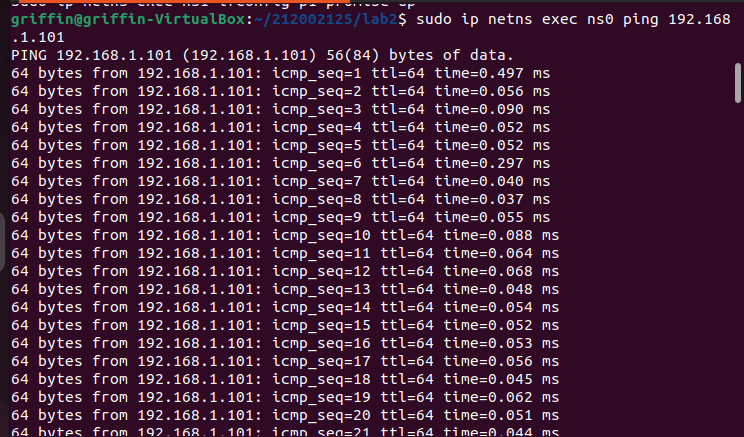Click the icmp_seq=10 output line
This screenshot has width=744, height=437.
pos(285,235)
